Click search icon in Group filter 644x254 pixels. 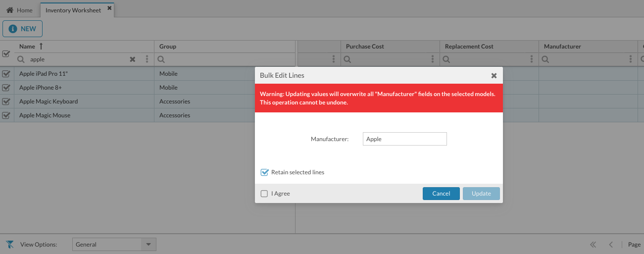[161, 59]
